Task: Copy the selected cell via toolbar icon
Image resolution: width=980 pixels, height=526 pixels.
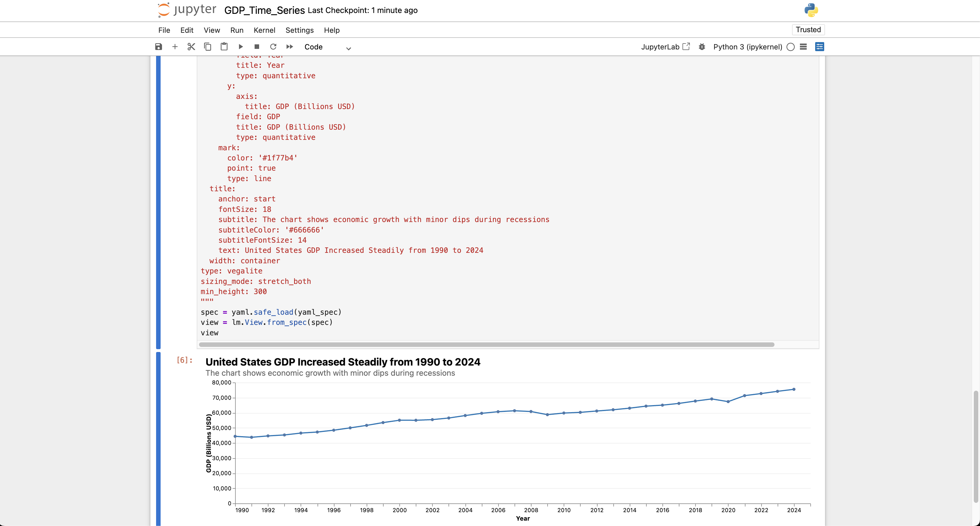Action: pos(208,47)
